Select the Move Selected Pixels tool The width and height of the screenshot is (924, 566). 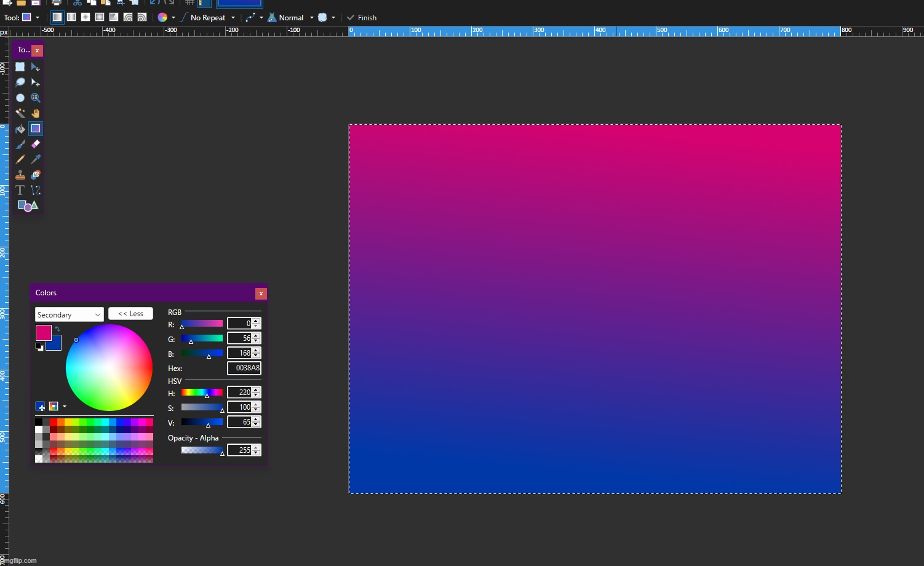click(x=36, y=67)
